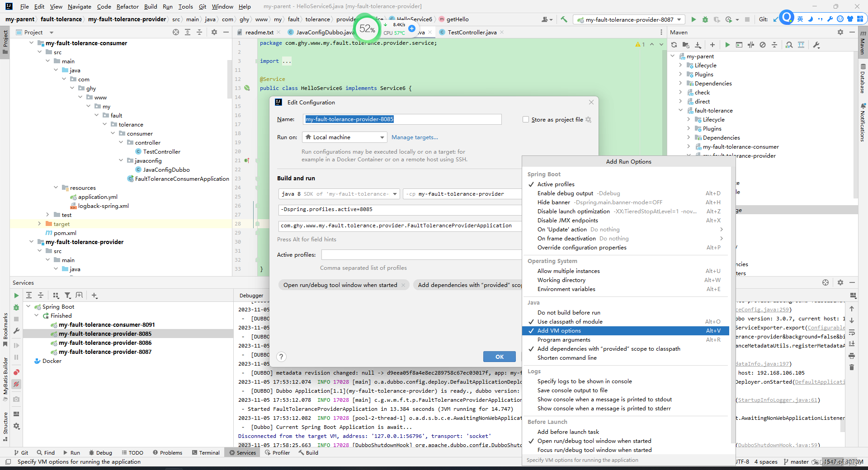Collapse all nodes in the Services panel

tap(40, 295)
